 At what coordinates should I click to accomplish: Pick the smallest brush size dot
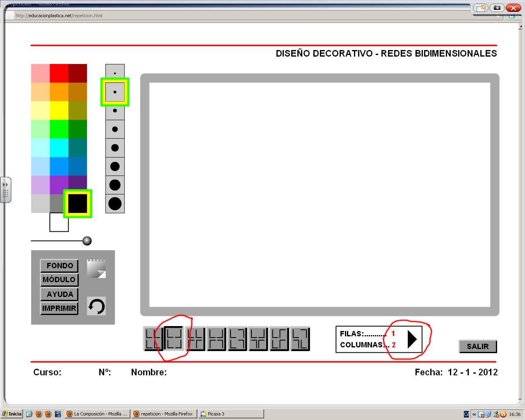115,73
